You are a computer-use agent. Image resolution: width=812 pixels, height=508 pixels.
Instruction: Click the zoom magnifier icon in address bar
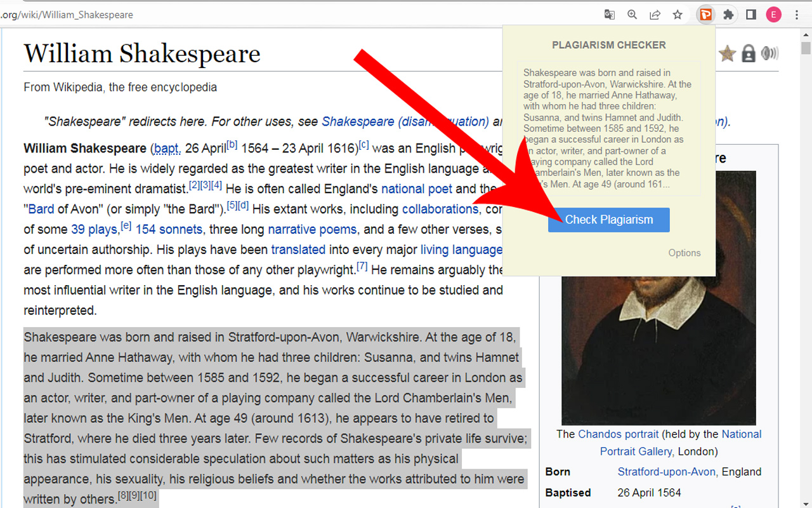(x=632, y=15)
